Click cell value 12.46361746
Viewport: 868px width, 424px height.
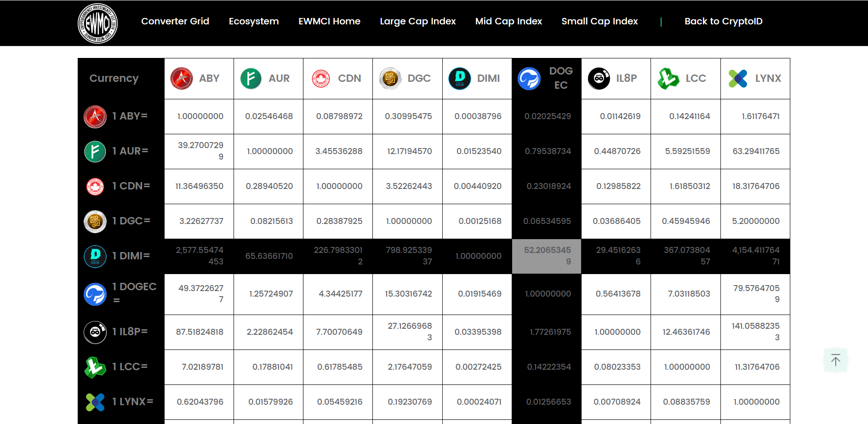point(686,332)
